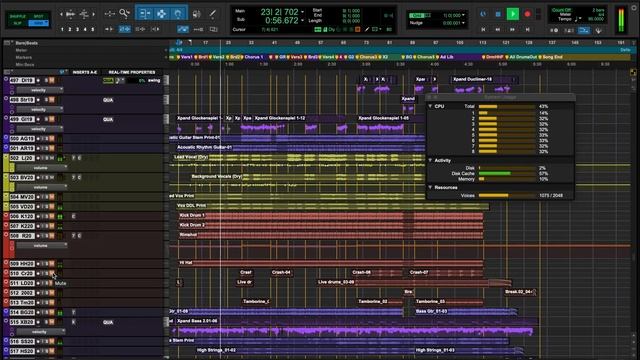Click the Chorus 1 marker
Screen dimensions: 640x360
253,57
